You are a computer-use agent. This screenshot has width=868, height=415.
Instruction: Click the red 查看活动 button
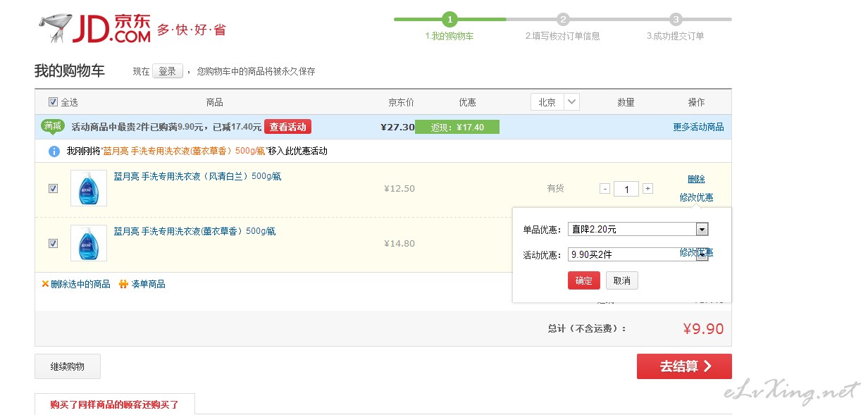287,127
